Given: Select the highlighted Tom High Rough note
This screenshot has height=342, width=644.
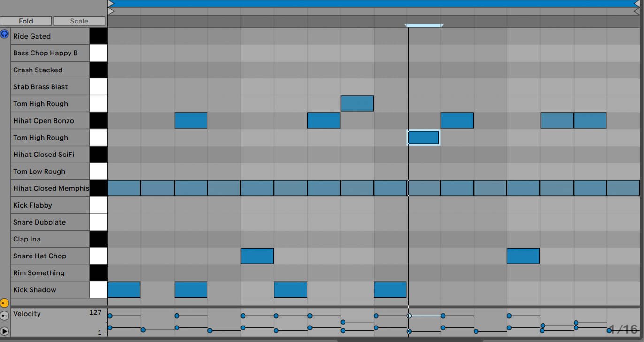Looking at the screenshot, I should coord(423,138).
